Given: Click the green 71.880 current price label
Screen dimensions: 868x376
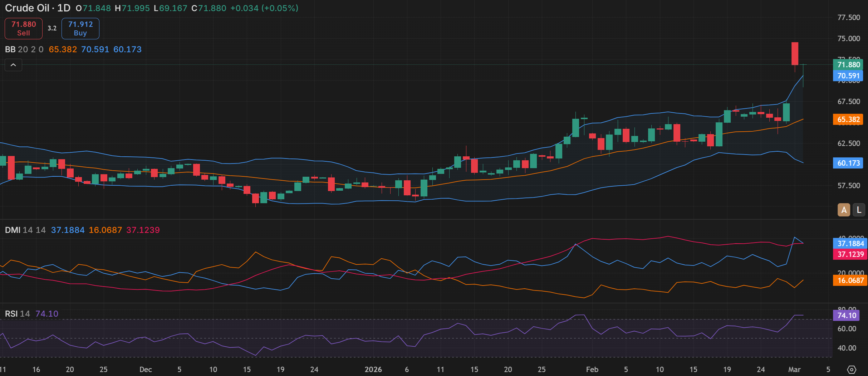Looking at the screenshot, I should pos(848,65).
